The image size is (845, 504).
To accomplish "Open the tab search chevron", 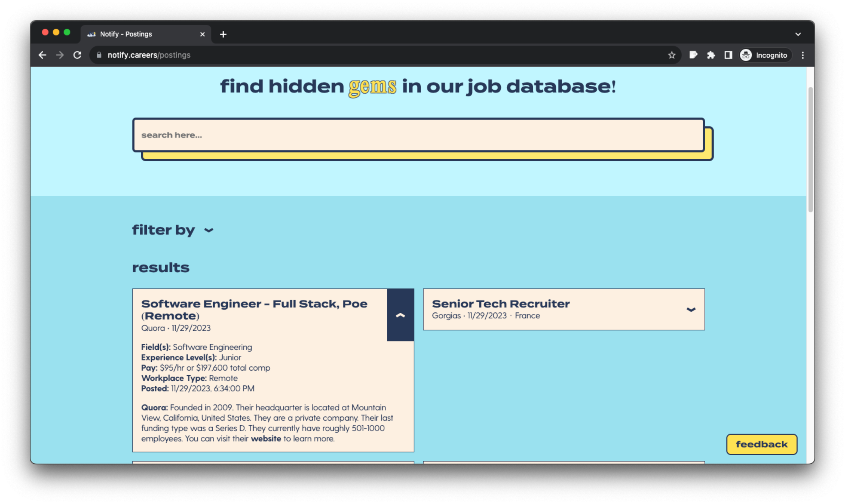I will click(x=798, y=34).
